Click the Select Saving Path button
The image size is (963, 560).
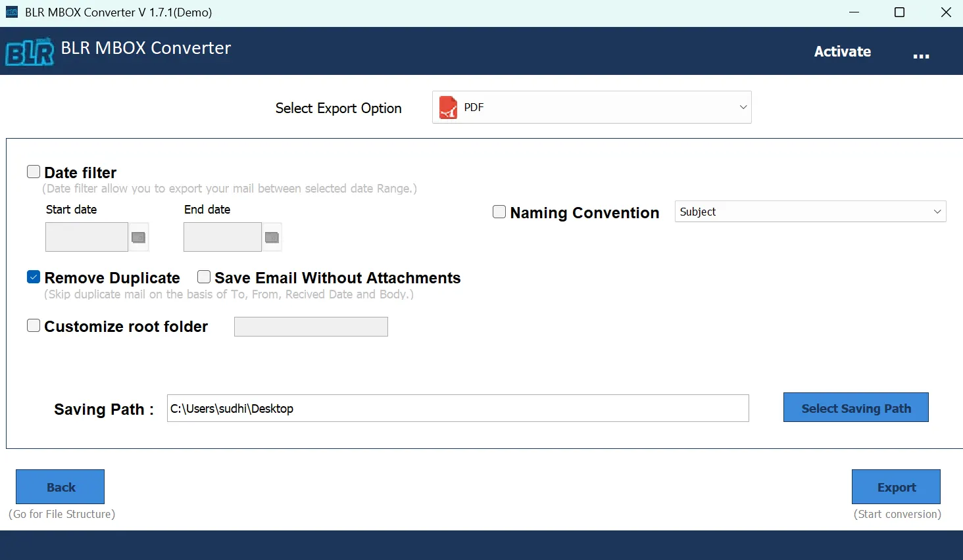(855, 408)
